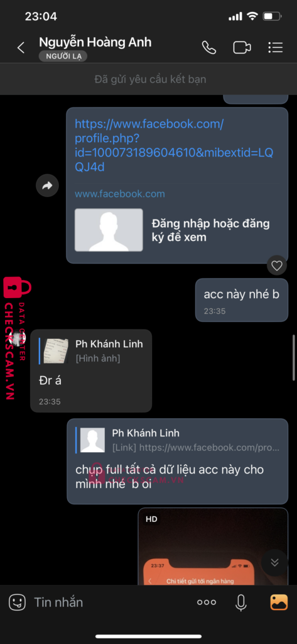The image size is (297, 644).
Task: Tap the Người lạ stranger label
Action: (63, 57)
